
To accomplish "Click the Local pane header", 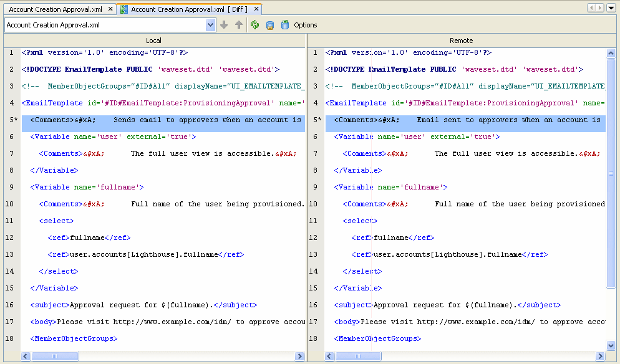I will tap(154, 41).
